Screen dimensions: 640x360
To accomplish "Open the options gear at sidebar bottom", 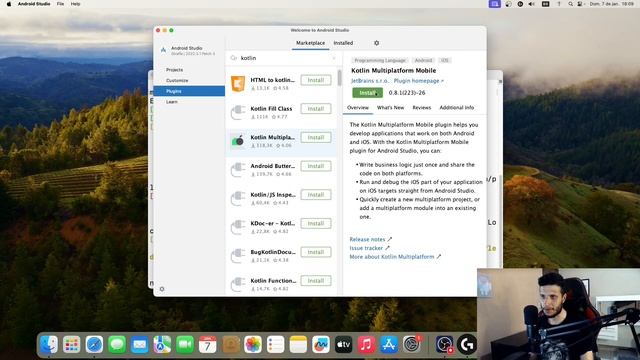I will pyautogui.click(x=162, y=289).
